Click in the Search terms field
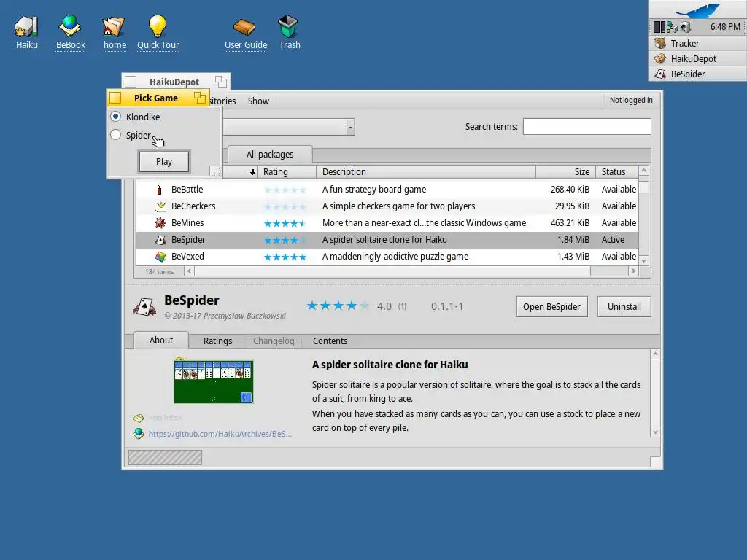Screen dimensions: 747x560 click(x=587, y=127)
